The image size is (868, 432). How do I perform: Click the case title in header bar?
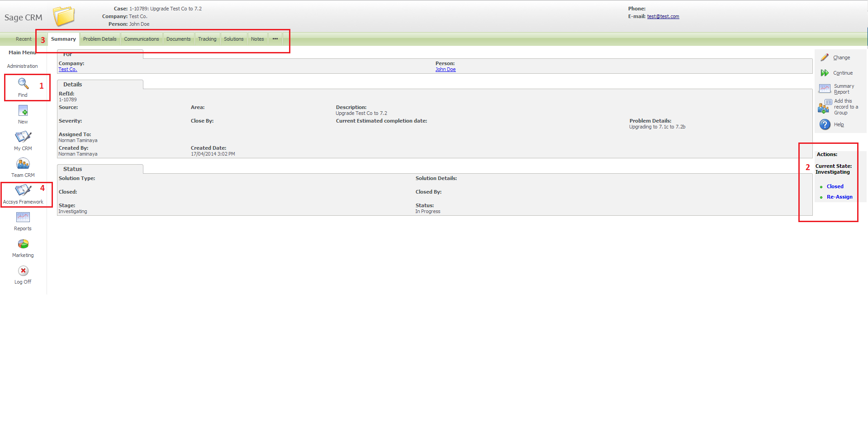point(166,9)
